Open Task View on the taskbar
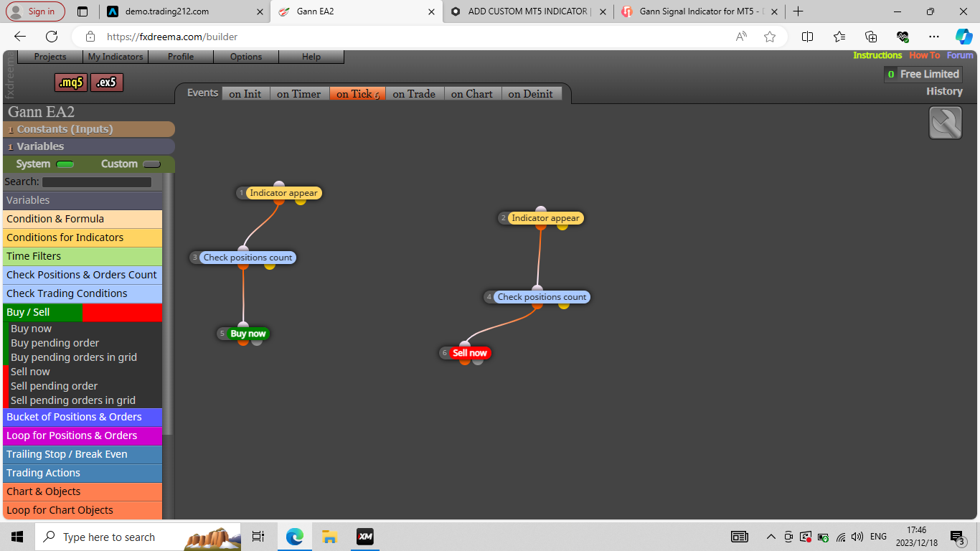The width and height of the screenshot is (980, 551). point(258,537)
